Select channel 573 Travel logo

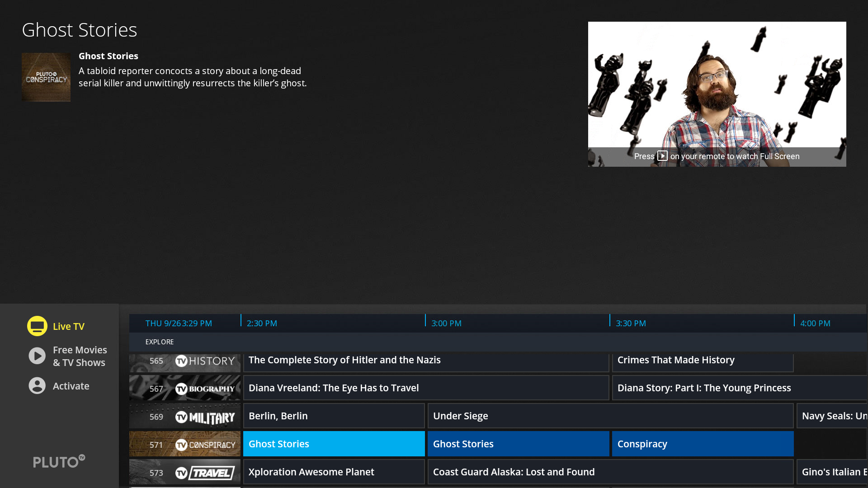[x=205, y=473]
